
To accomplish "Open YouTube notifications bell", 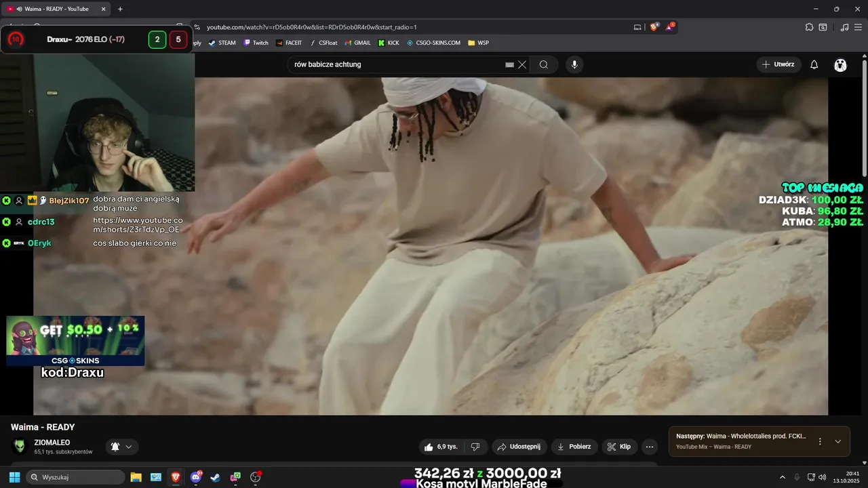I will [814, 64].
